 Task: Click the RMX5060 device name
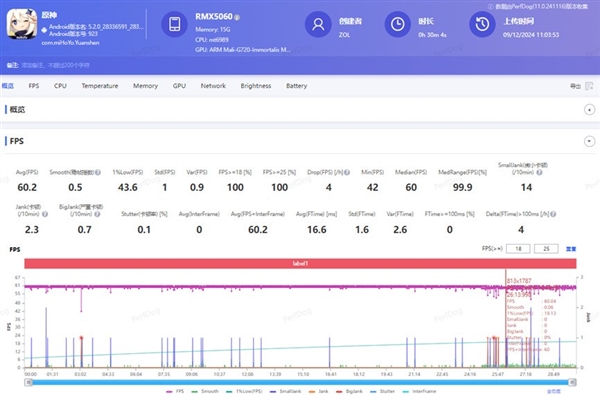coord(214,17)
